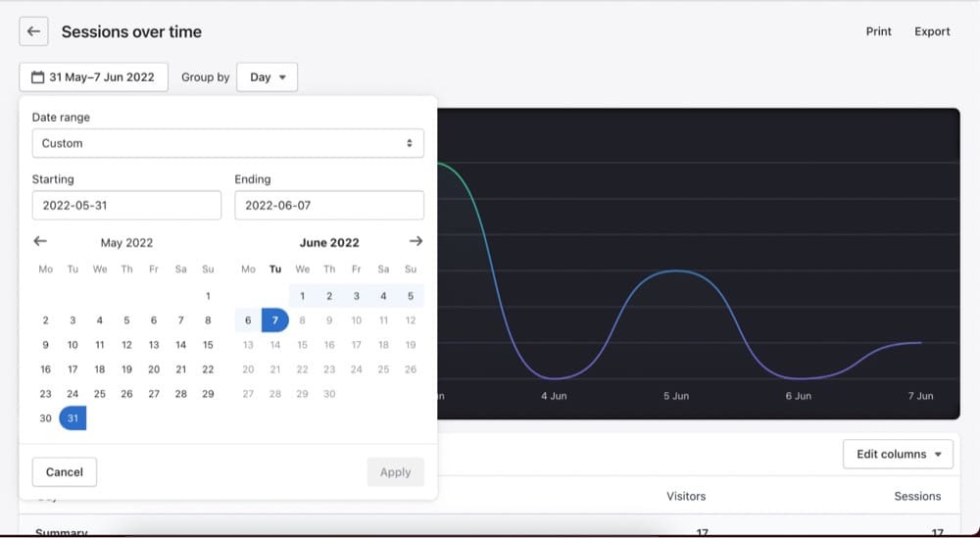The image size is (980, 538).
Task: Select 15 May in the calendar
Action: coord(208,345)
